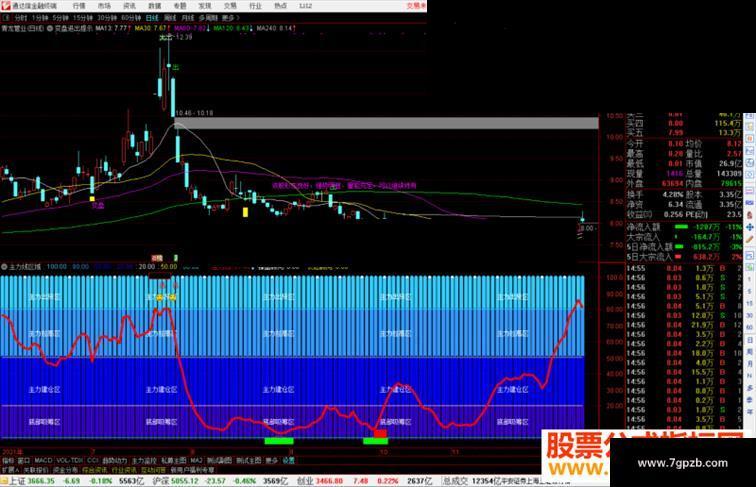Open the 资讯 menu

tap(129, 6)
